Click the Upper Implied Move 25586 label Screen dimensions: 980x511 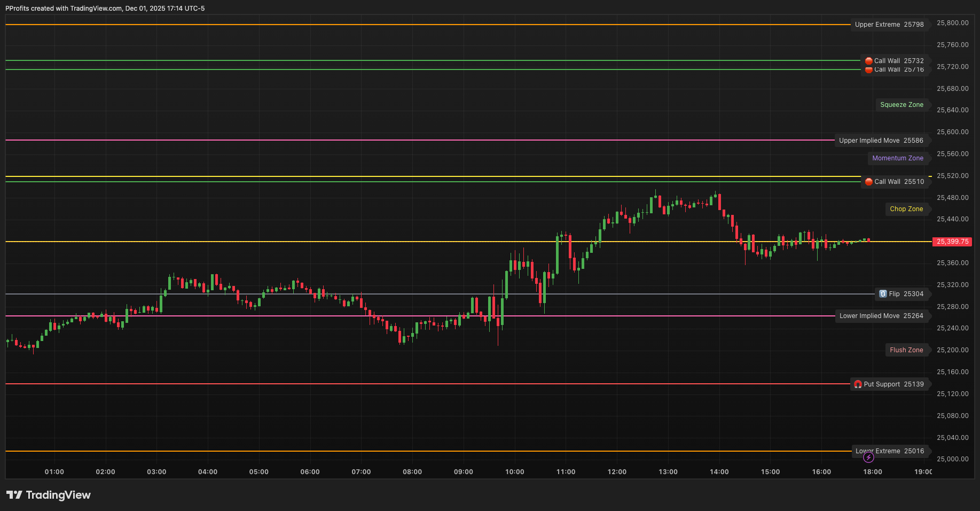coord(881,140)
